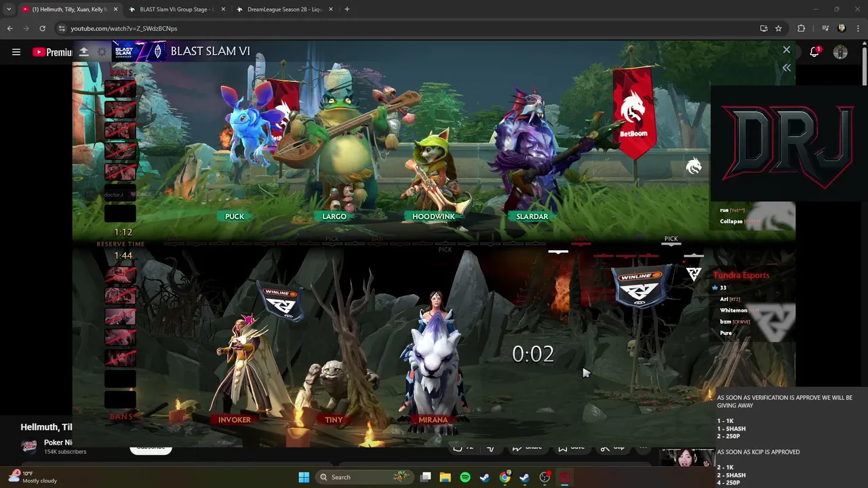Open the YouTube account avatar menu

[x=840, y=52]
